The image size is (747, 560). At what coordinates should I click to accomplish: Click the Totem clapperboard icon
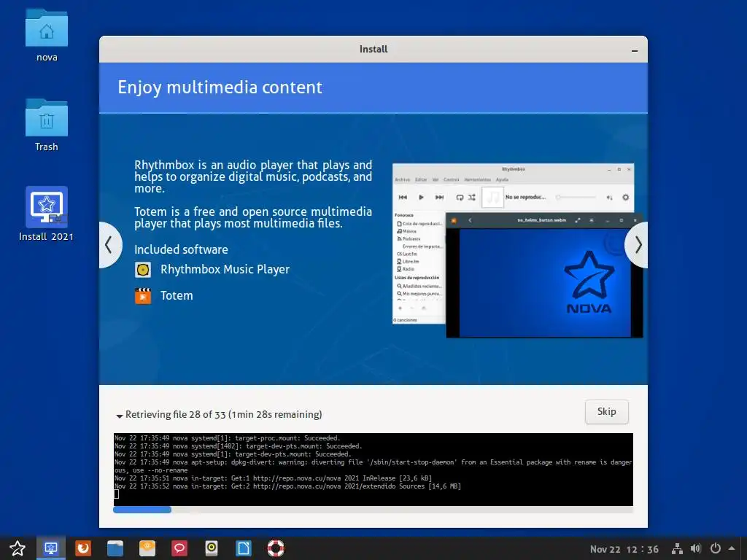[x=142, y=296]
